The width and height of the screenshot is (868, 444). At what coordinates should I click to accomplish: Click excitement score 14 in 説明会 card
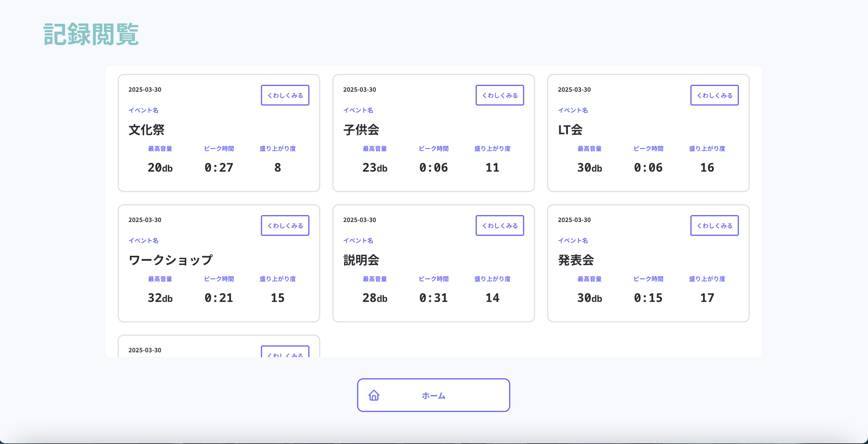pyautogui.click(x=492, y=298)
